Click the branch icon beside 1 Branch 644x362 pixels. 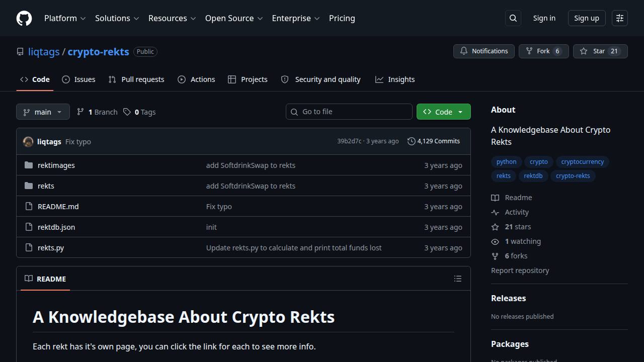click(80, 112)
